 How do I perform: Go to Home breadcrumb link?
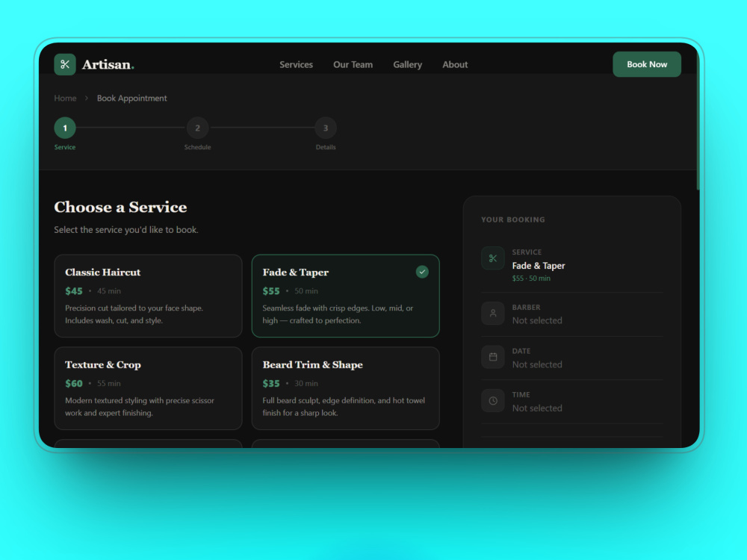tap(65, 98)
